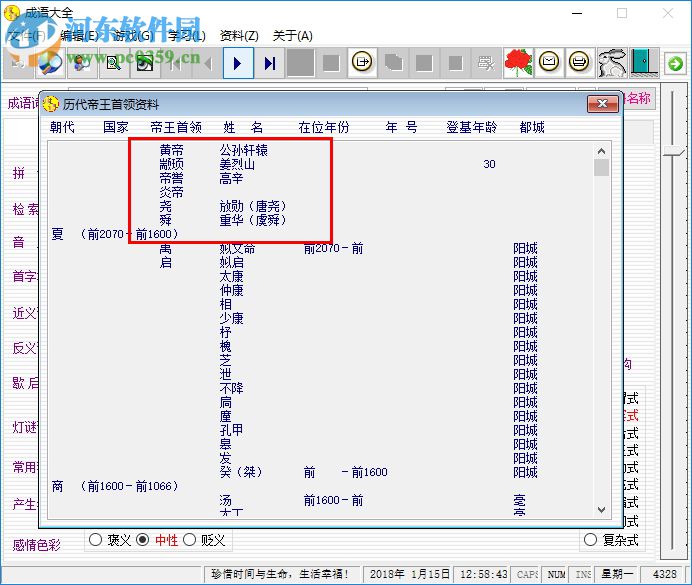Select the 炎帝 entry
The width and height of the screenshot is (692, 585).
pyautogui.click(x=171, y=192)
